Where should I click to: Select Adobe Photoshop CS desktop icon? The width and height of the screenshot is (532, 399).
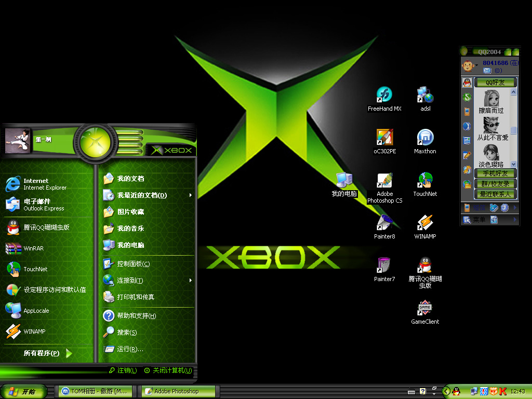point(384,188)
